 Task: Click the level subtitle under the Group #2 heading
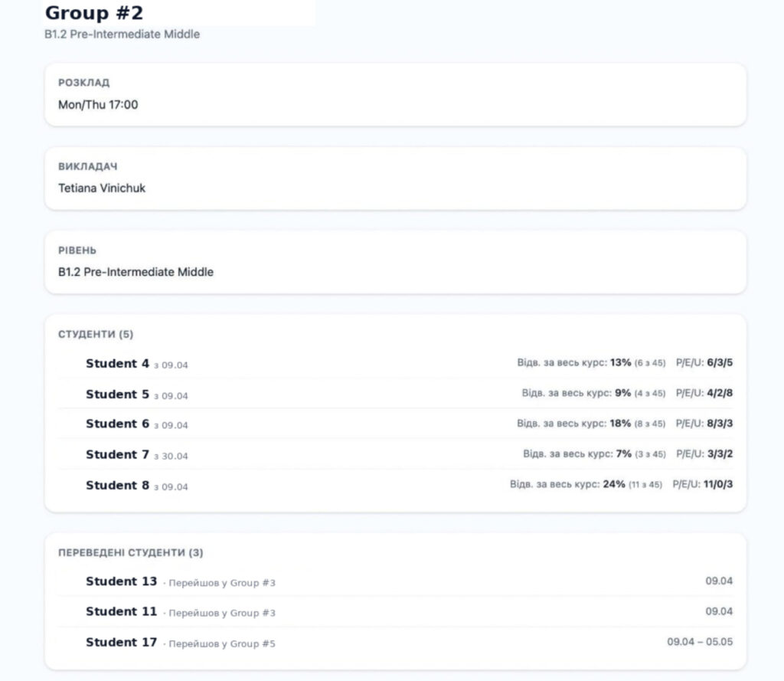[122, 34]
